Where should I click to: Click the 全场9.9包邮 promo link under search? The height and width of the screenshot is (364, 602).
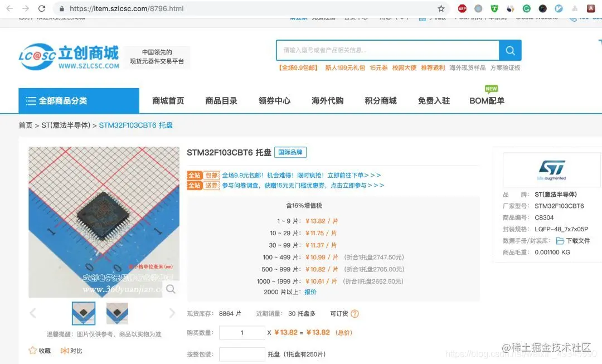click(x=299, y=67)
